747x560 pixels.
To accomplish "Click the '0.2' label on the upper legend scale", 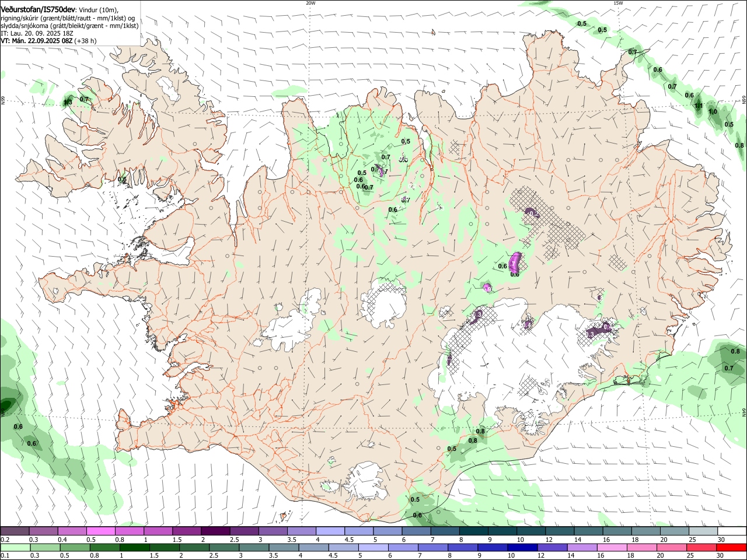I will 5,540.
